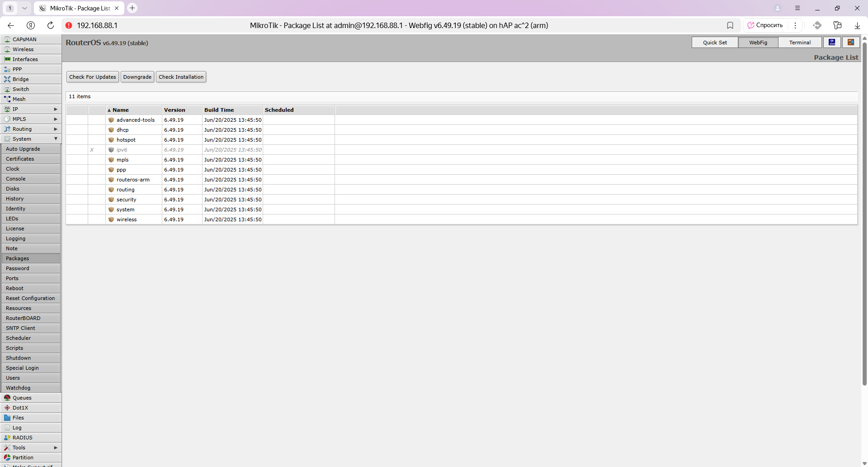Open the manual help icon button
The image size is (868, 467).
[x=832, y=42]
